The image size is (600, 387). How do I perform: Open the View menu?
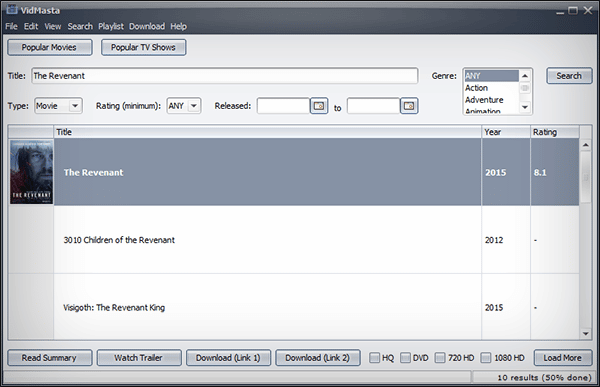tap(53, 26)
